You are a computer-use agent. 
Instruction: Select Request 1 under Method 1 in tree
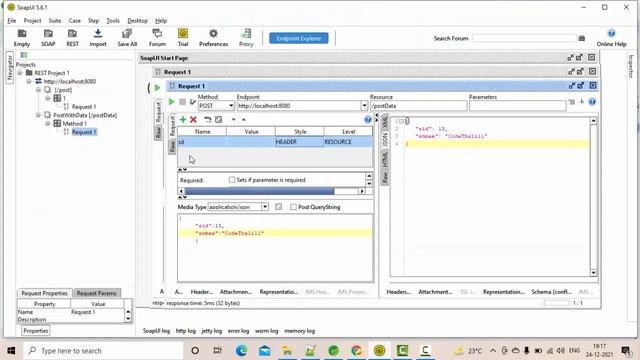pyautogui.click(x=84, y=132)
